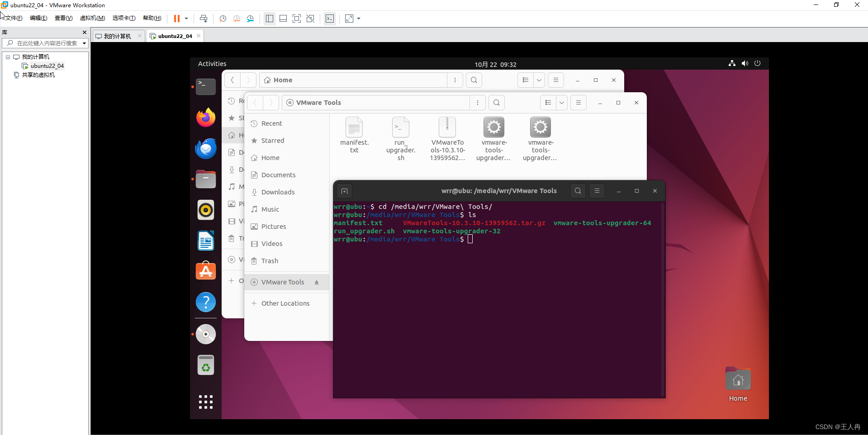Select the VMwareTools-10.3.10 archive file

pyautogui.click(x=447, y=139)
